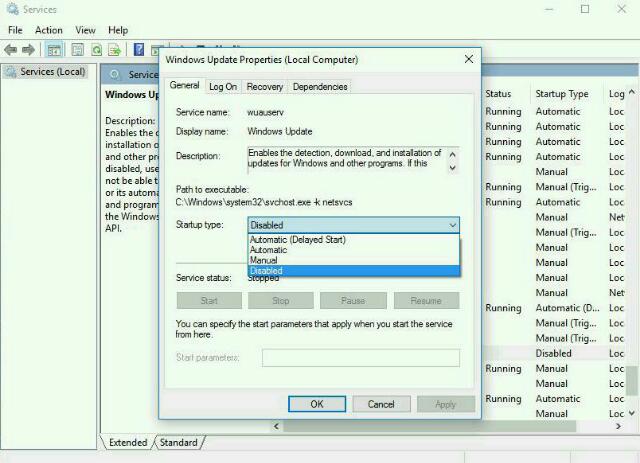Pick Disabled in the startup type list
640x463 pixels.
coord(266,271)
